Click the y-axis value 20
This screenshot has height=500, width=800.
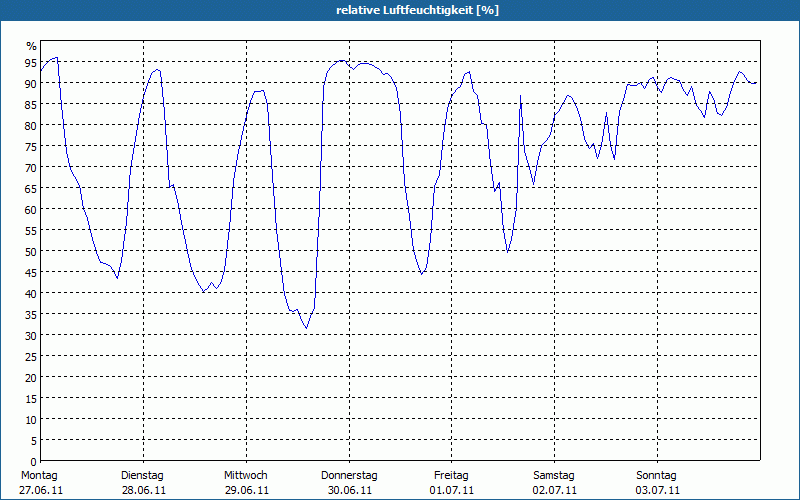click(x=31, y=378)
